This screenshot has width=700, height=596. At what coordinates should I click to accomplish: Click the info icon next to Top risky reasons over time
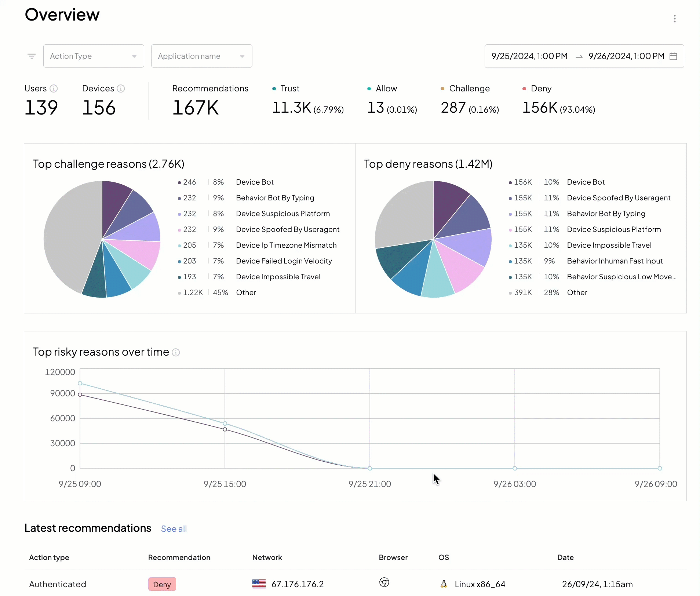[175, 352]
